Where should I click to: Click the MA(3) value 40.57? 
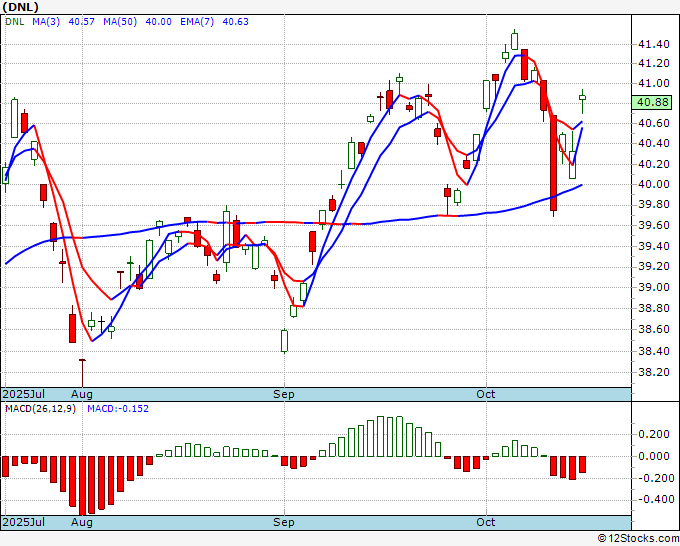(x=82, y=22)
